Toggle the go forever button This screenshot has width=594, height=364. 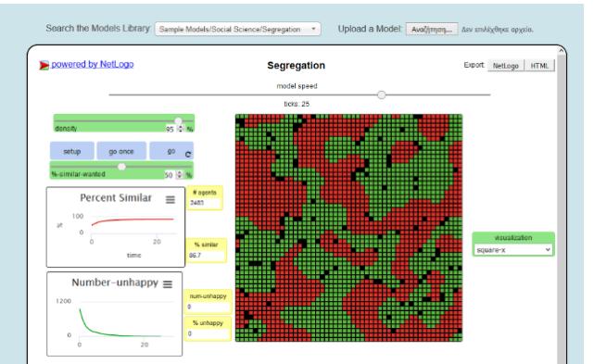[171, 151]
